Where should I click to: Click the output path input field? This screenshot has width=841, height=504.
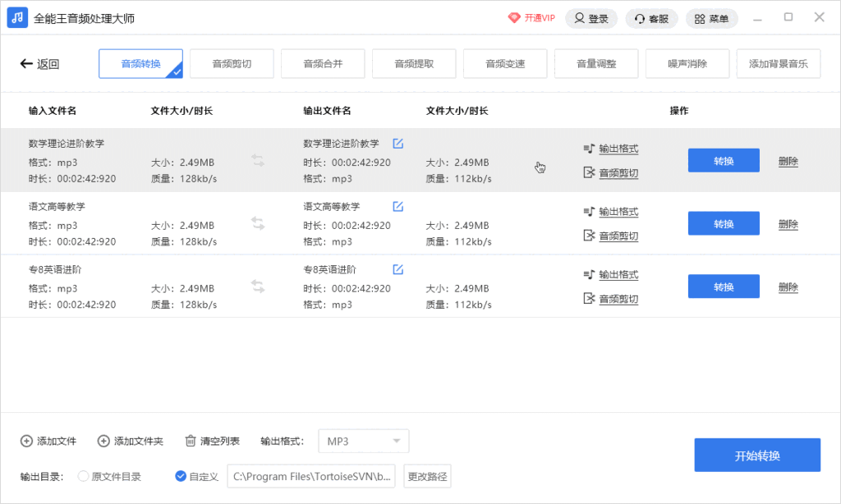click(310, 476)
